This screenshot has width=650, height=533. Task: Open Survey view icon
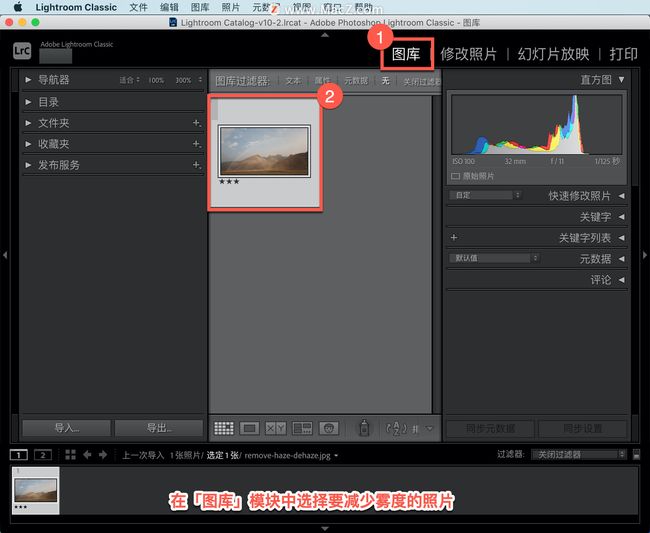302,428
